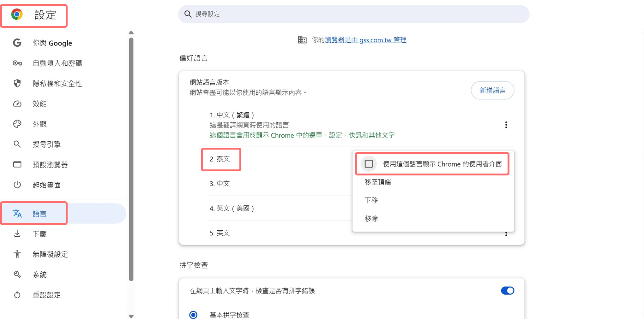Disable the spell check toggle

coord(508,291)
